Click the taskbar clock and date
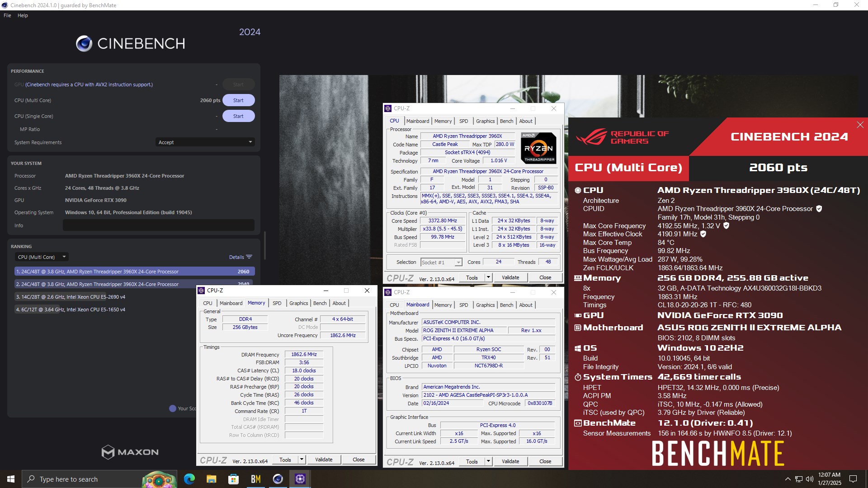 [830, 479]
